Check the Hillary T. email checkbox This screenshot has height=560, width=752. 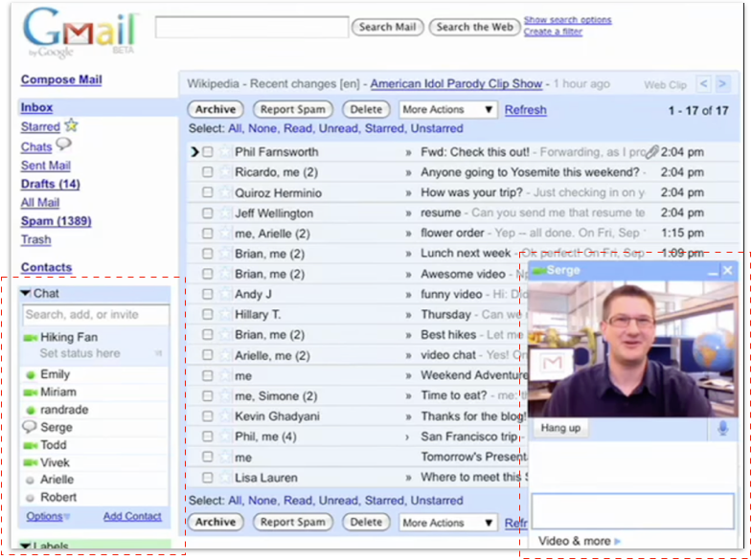(207, 314)
